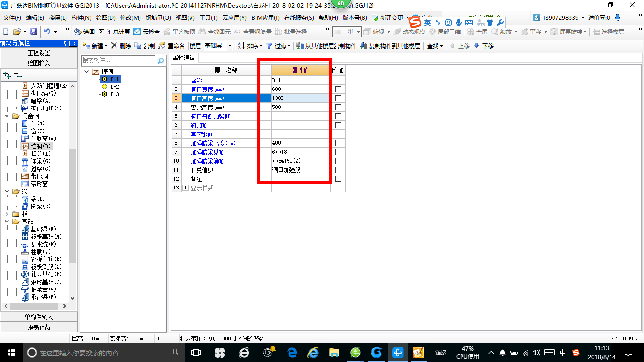Screen dimensions: 644x362
Task: Click 复制构件到其他楼层 tool
Action: 390,46
